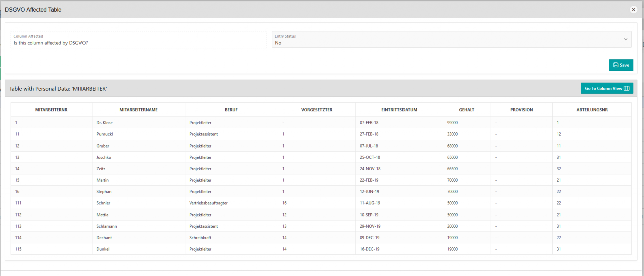Click the entry date 07-JUL-18
The height and width of the screenshot is (276, 644).
pyautogui.click(x=368, y=146)
